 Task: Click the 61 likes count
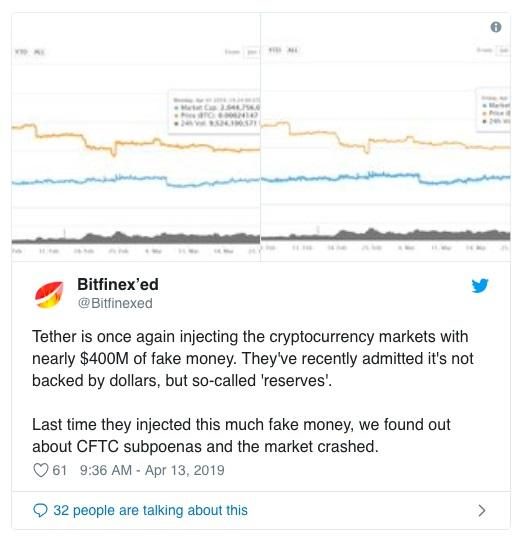[59, 470]
